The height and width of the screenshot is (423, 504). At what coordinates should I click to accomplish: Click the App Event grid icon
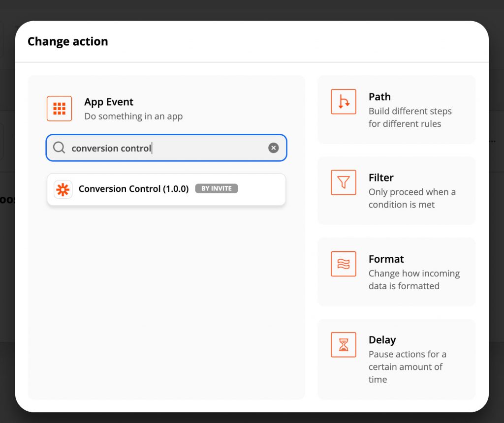click(59, 108)
